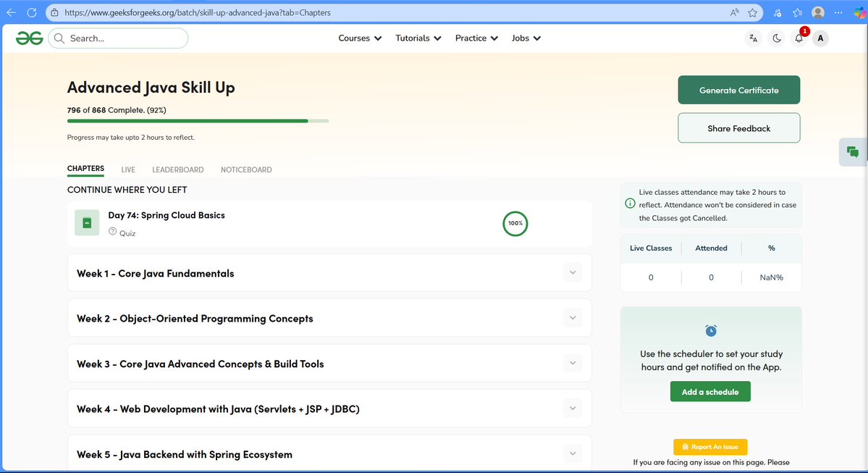Open the Practice dropdown menu
The width and height of the screenshot is (868, 473).
coord(476,38)
